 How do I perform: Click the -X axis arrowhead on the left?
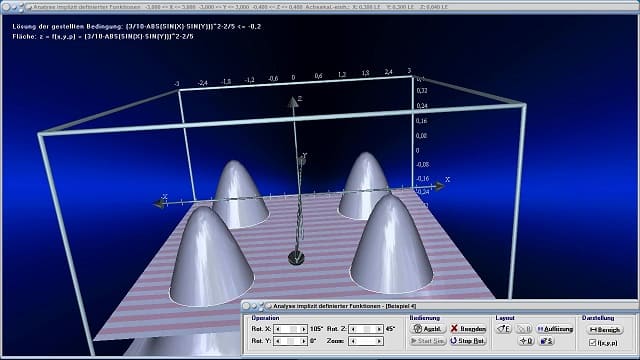160,203
